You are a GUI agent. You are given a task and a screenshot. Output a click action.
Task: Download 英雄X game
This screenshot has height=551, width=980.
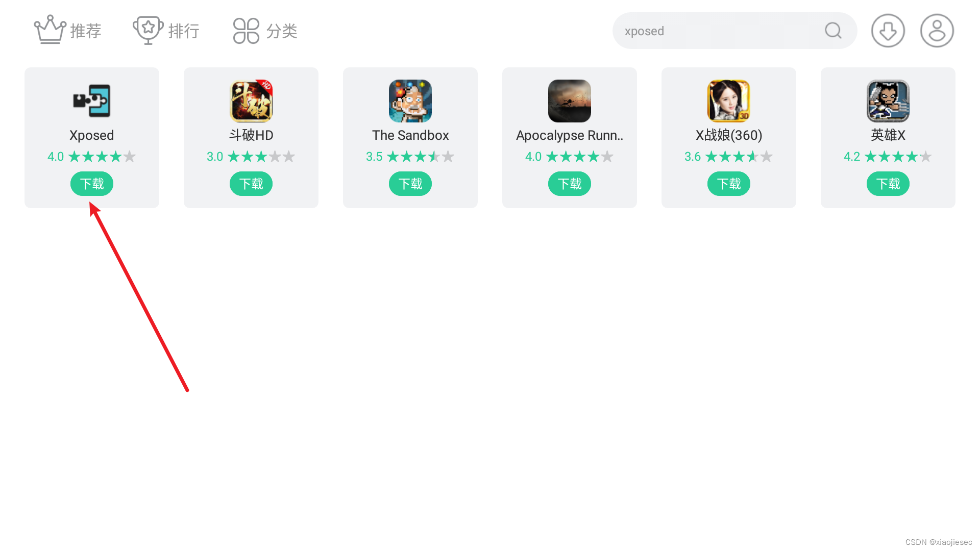click(x=888, y=184)
